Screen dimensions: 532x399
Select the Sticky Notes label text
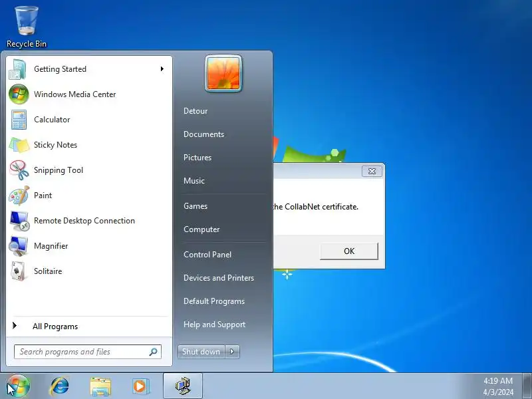tap(55, 145)
